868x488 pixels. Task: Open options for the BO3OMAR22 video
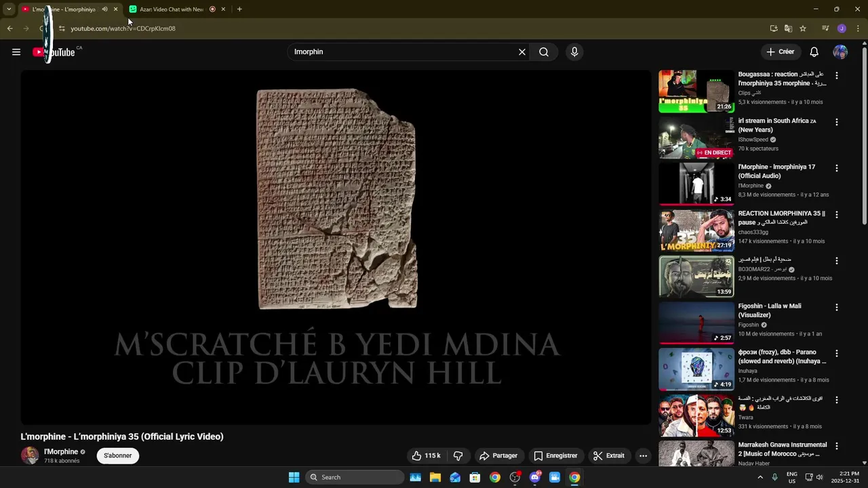point(837,261)
